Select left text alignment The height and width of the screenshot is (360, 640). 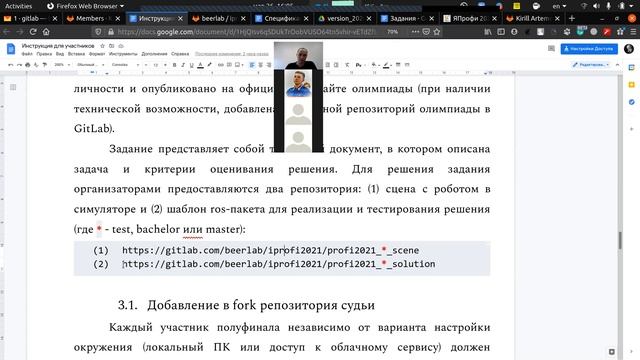(x=252, y=65)
